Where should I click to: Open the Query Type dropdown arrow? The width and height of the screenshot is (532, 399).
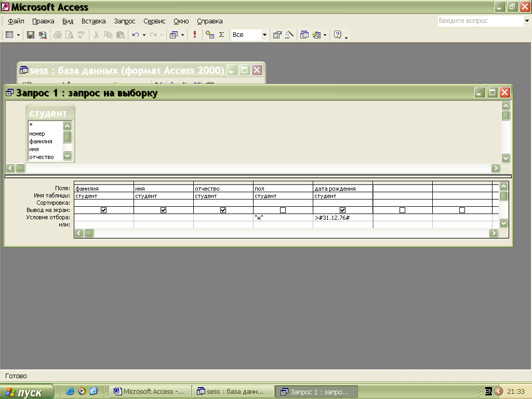[x=182, y=35]
